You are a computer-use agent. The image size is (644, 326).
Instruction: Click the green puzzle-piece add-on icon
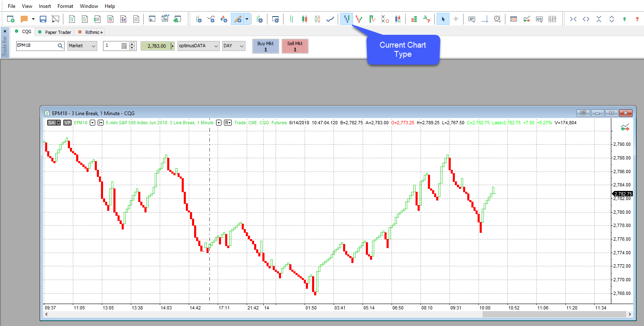pos(177,19)
